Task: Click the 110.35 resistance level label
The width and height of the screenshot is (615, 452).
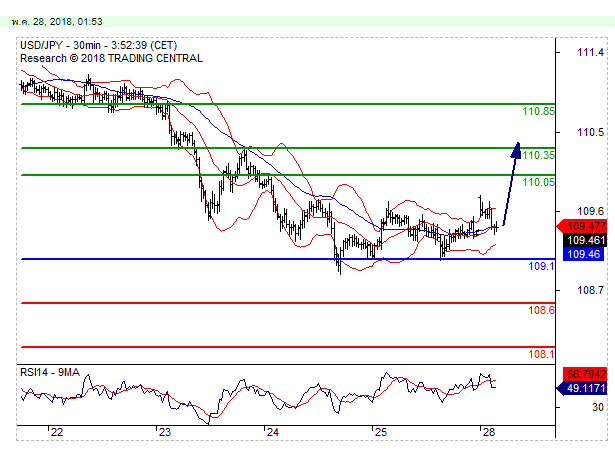Action: [539, 155]
